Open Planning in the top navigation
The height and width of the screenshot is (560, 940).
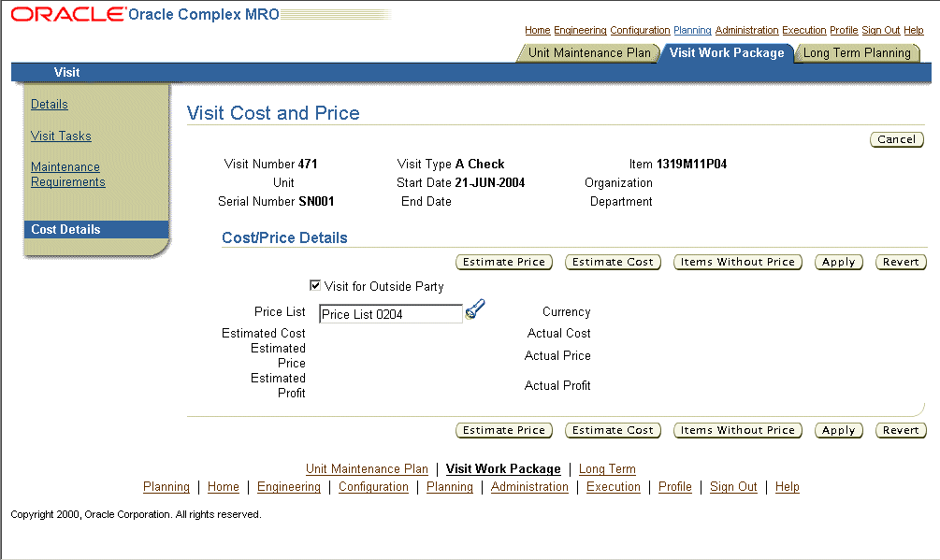(x=692, y=30)
